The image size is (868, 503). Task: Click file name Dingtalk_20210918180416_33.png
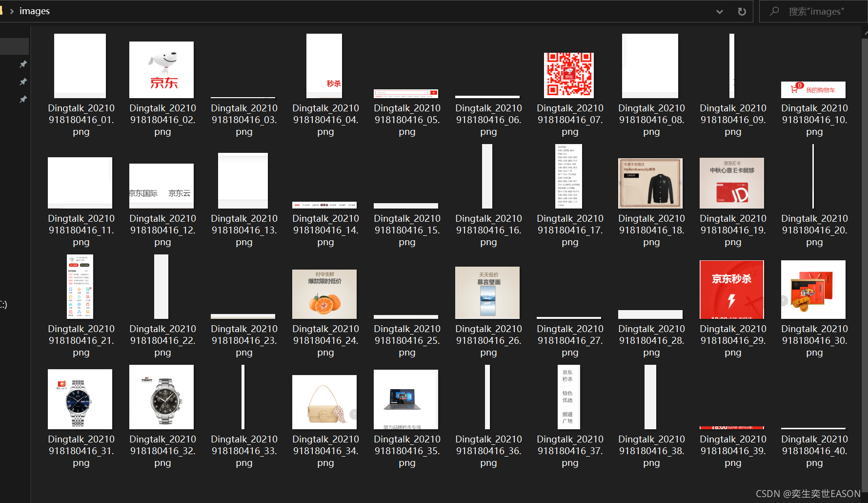click(x=244, y=451)
